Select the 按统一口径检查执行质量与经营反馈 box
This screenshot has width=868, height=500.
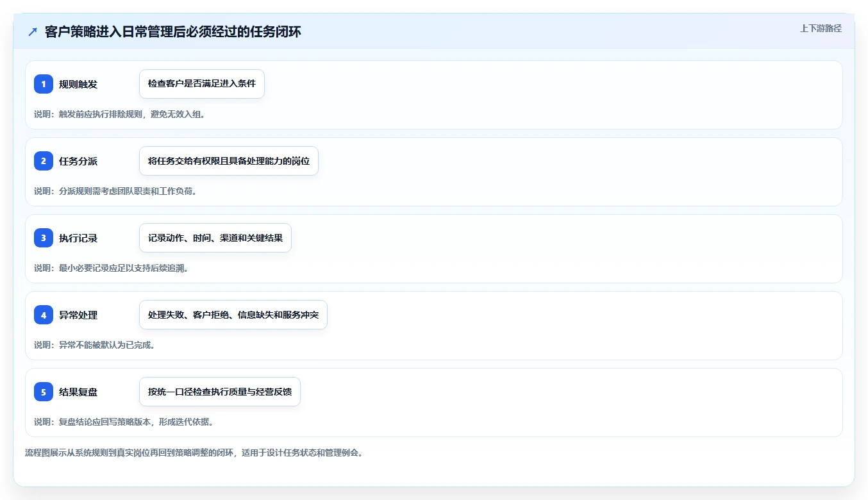[220, 392]
